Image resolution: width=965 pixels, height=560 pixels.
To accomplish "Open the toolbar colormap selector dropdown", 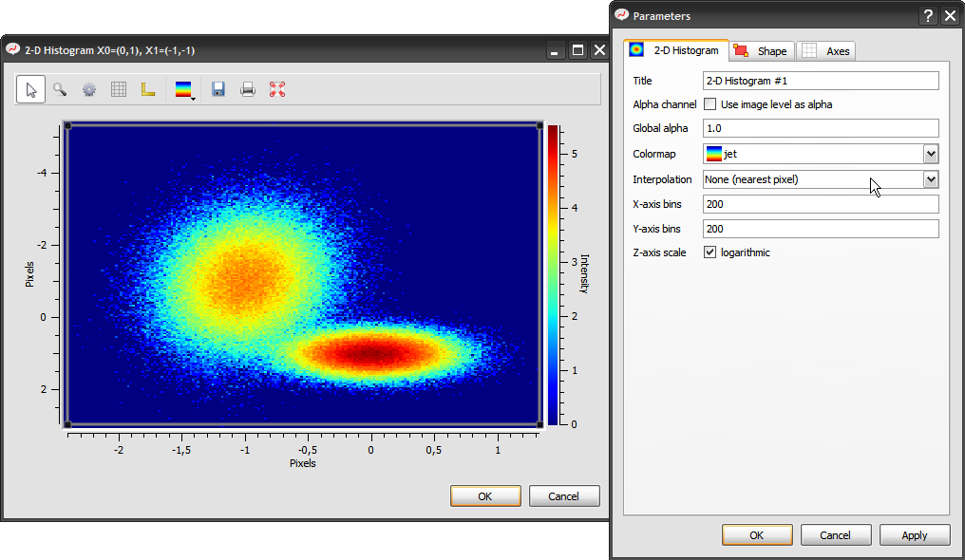I will click(185, 89).
